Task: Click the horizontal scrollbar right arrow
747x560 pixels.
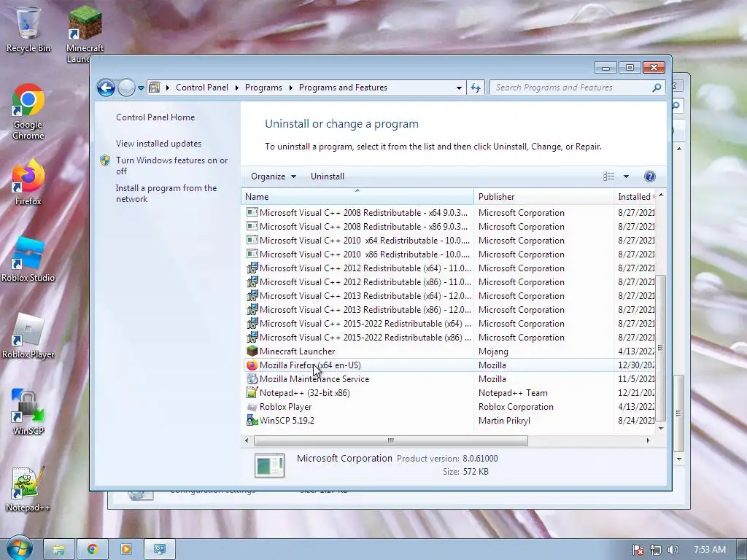Action: pos(648,440)
